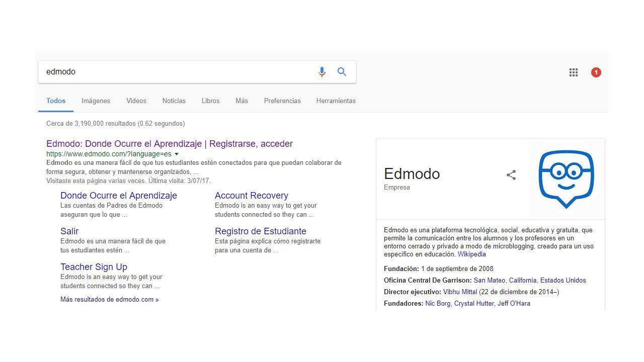Click the microphone voice search icon

click(322, 72)
